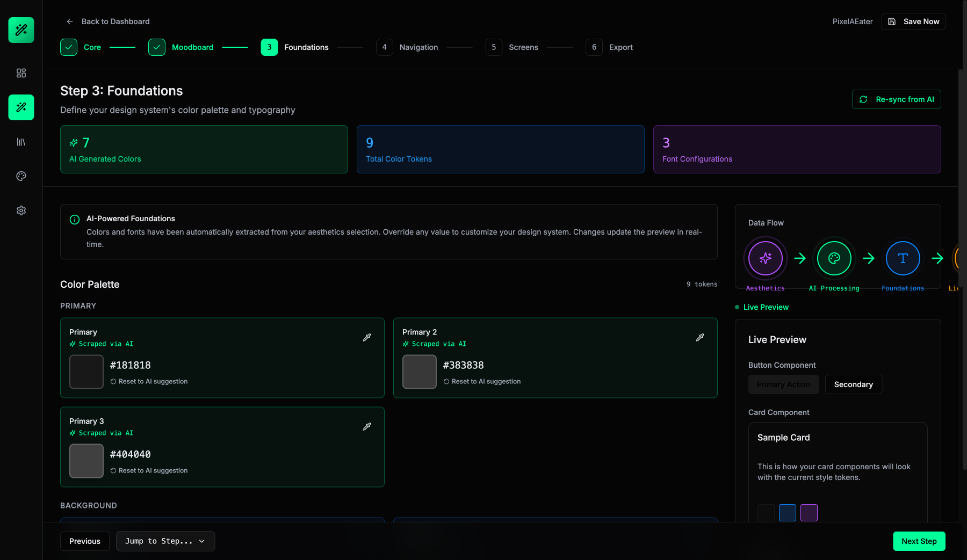Click the info icon in AI-Powered Foundations
Screen dimensions: 967x560
(75, 219)
